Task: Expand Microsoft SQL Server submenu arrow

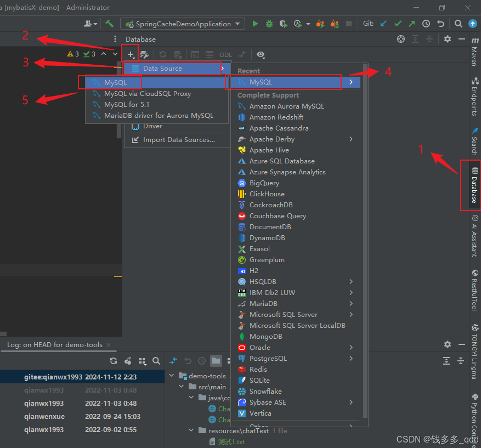Action: (x=351, y=315)
